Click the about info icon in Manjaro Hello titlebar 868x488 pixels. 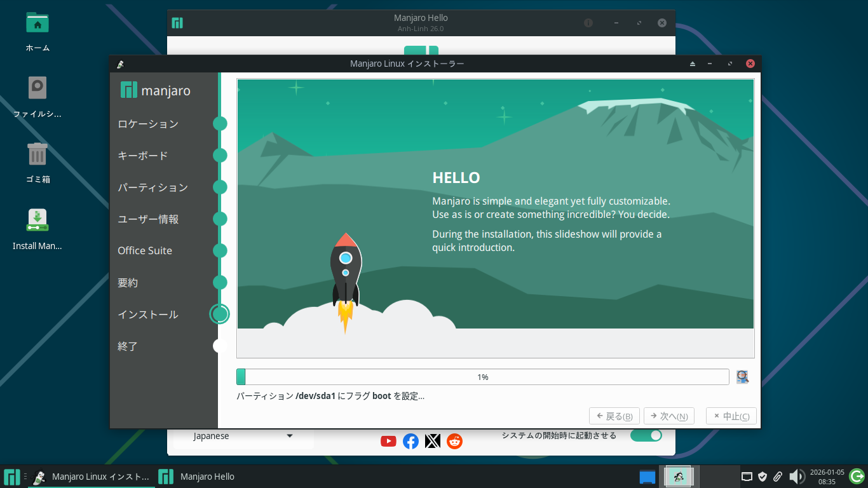coord(588,23)
